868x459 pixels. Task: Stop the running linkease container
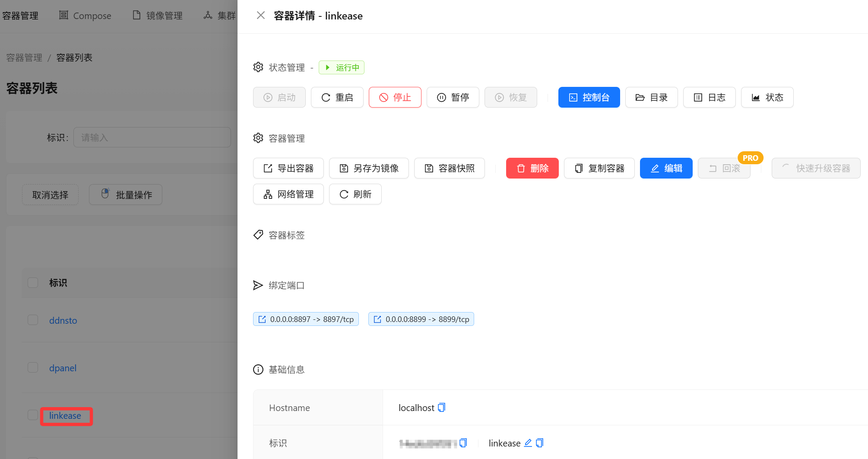tap(395, 97)
